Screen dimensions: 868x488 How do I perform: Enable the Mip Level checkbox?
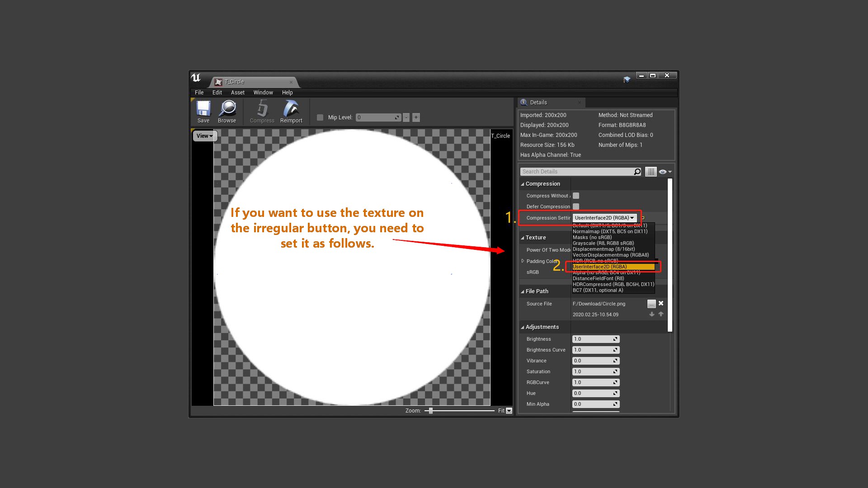click(x=320, y=117)
